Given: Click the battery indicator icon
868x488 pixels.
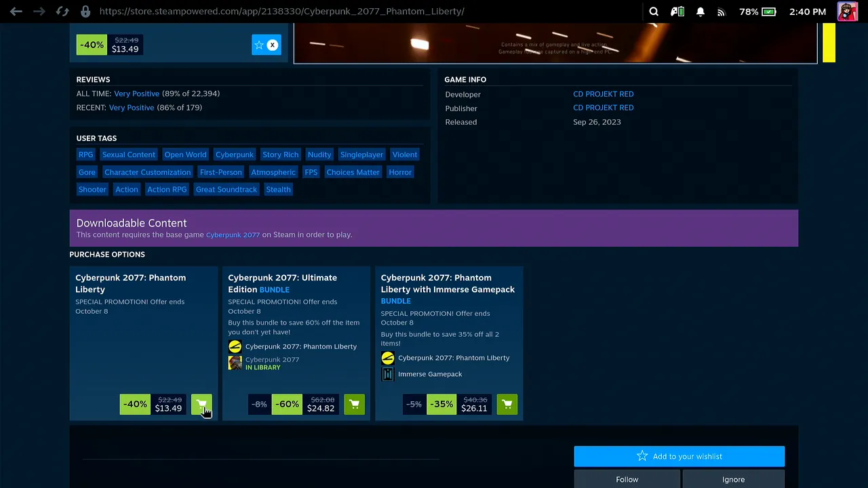Looking at the screenshot, I should [769, 12].
